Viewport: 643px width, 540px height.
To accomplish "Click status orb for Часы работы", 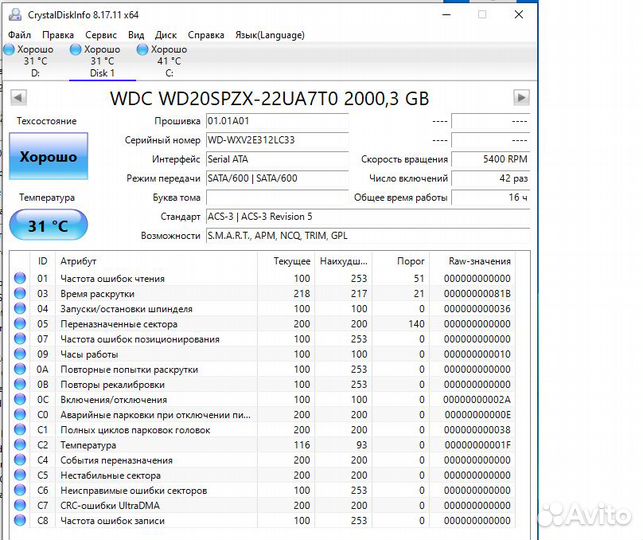I will click(20, 354).
